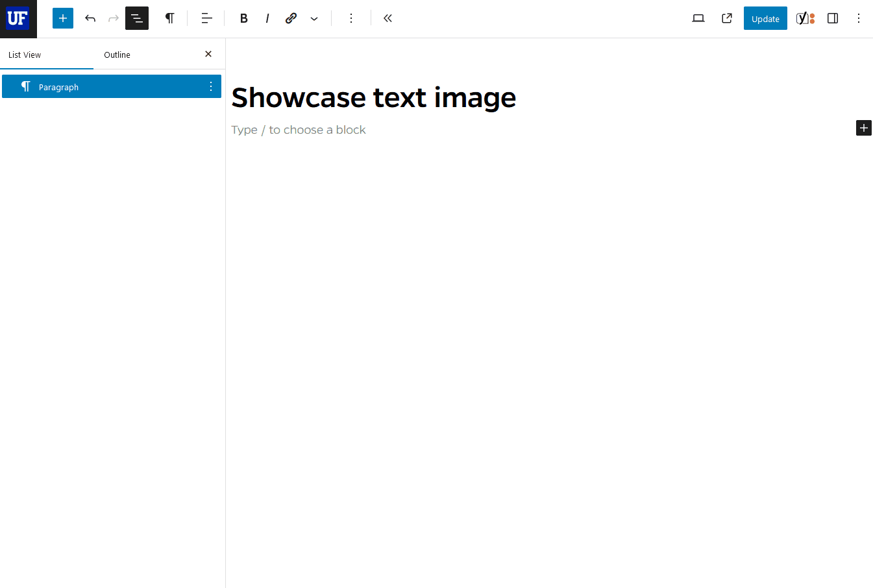The image size is (873, 588).
Task: Click the post title Showcase text image
Action: [373, 97]
